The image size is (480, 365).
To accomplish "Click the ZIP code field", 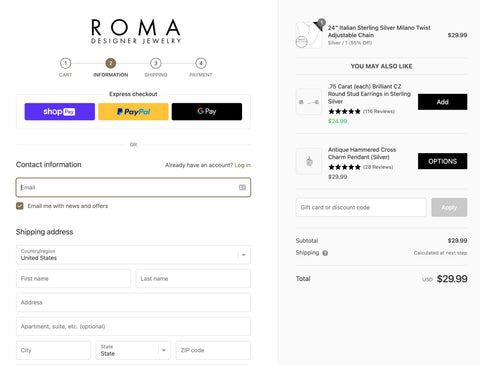I will (x=213, y=350).
